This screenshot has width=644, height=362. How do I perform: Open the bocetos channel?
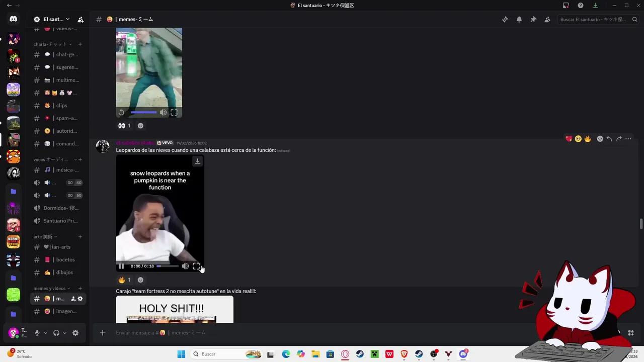57,260
